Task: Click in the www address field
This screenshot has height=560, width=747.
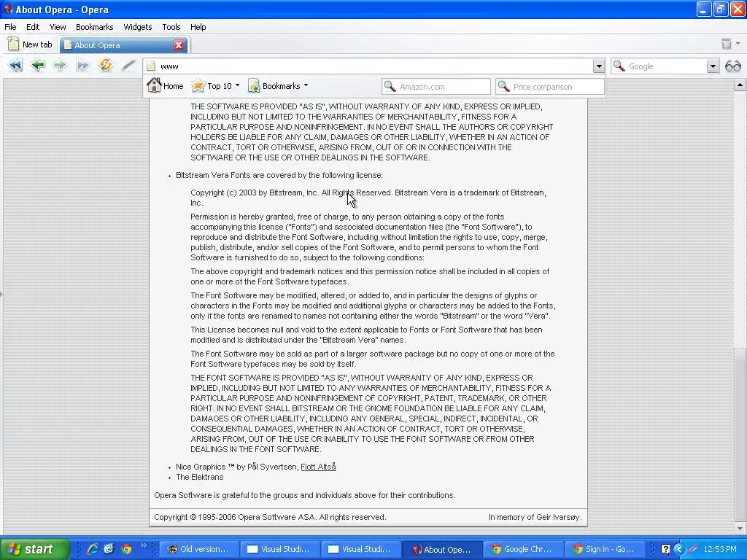Action: pyautogui.click(x=374, y=66)
